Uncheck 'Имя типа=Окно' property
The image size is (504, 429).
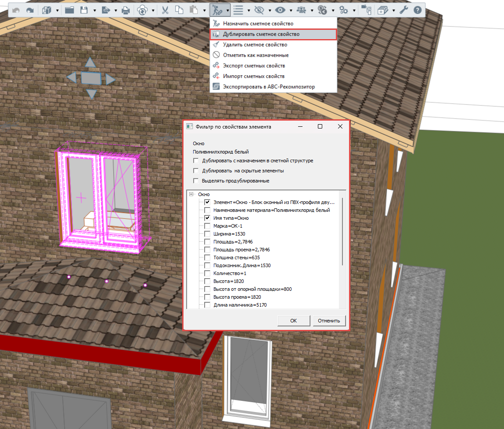(207, 218)
